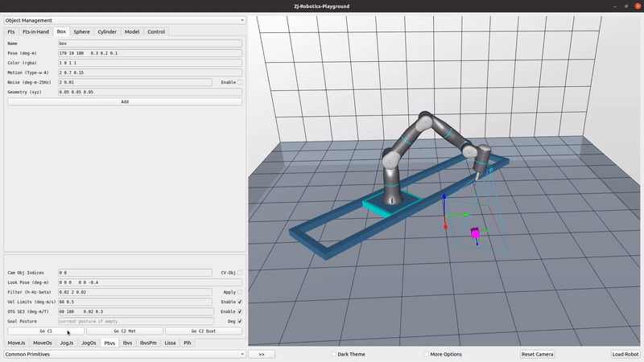Open the Ibvs tab
644x362 pixels.
click(127, 343)
